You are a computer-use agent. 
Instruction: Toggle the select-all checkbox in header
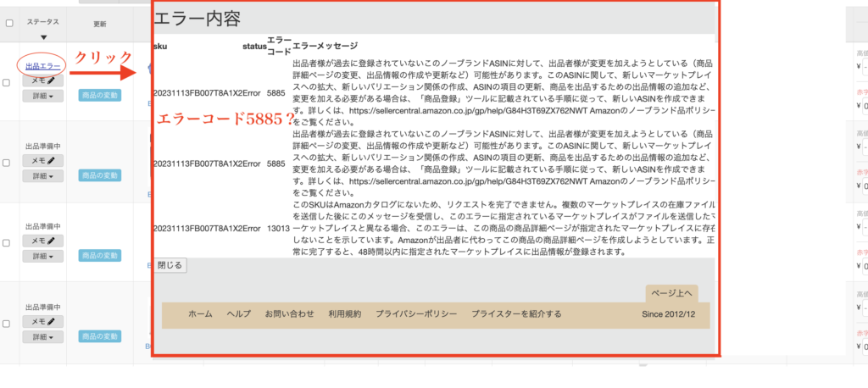tap(8, 24)
